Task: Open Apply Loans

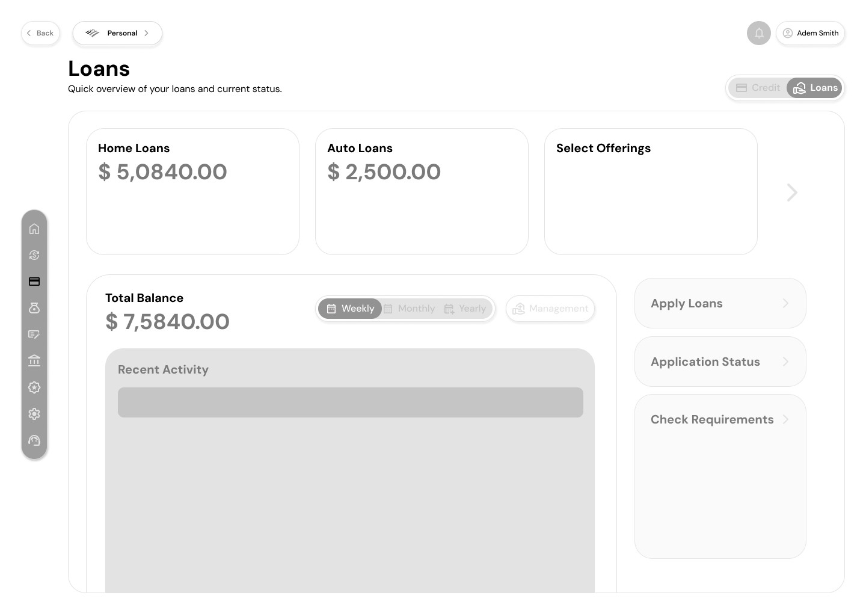Action: [x=720, y=303]
